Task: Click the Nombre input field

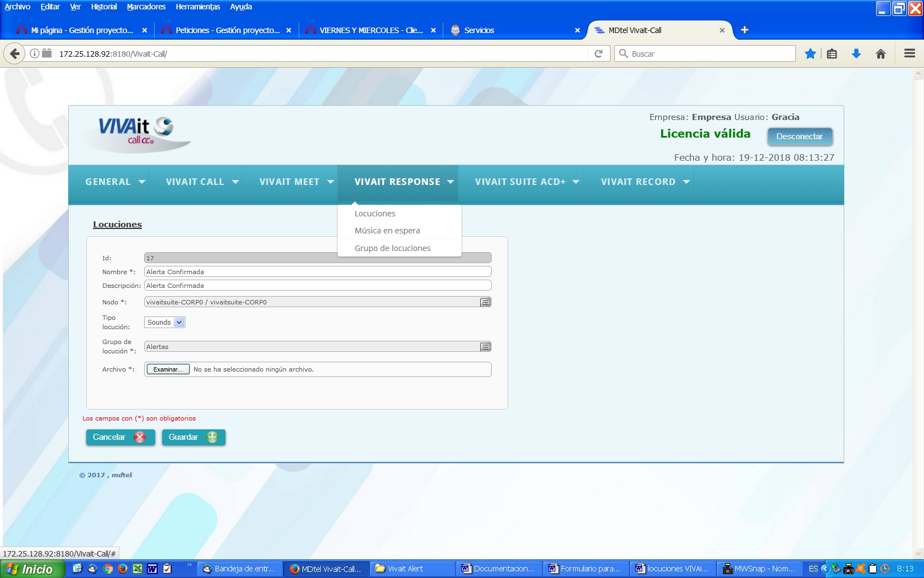Action: (x=317, y=272)
